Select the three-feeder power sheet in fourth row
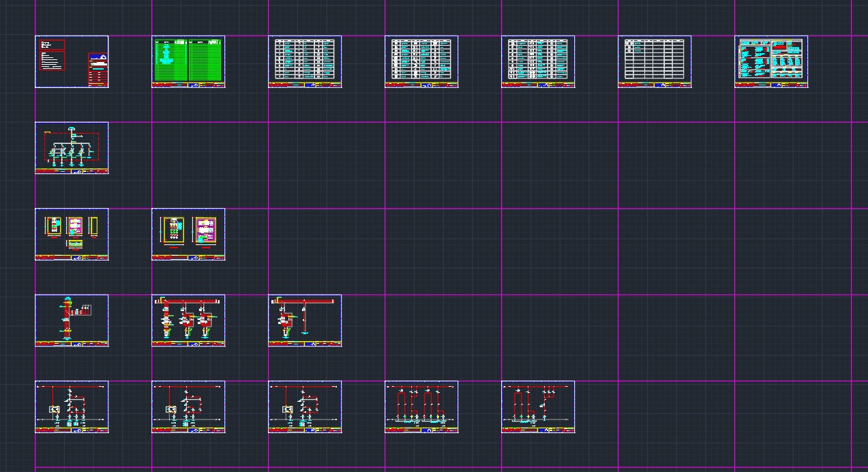 [188, 321]
